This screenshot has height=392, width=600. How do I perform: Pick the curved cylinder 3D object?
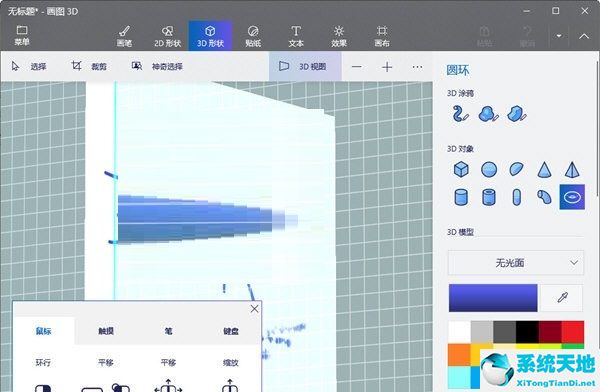pos(544,197)
